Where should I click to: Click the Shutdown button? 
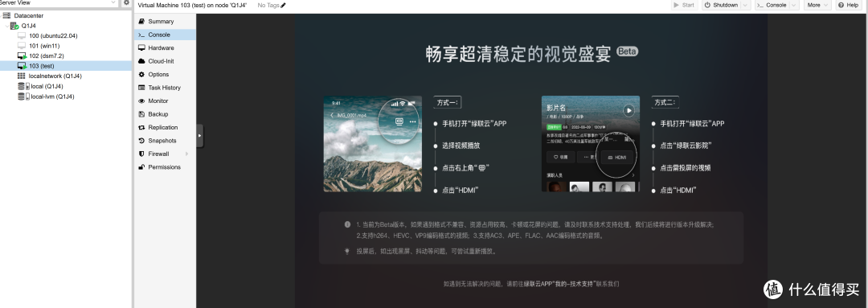coord(721,5)
